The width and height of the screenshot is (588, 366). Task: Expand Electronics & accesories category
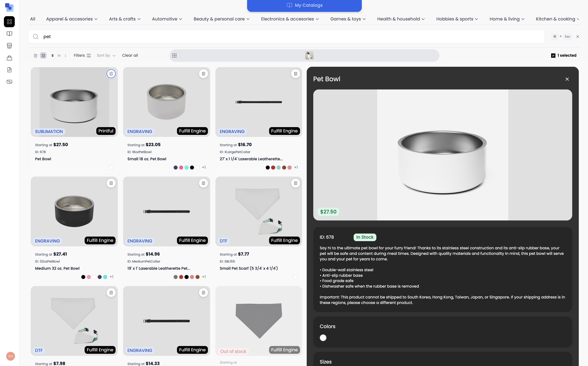(290, 19)
